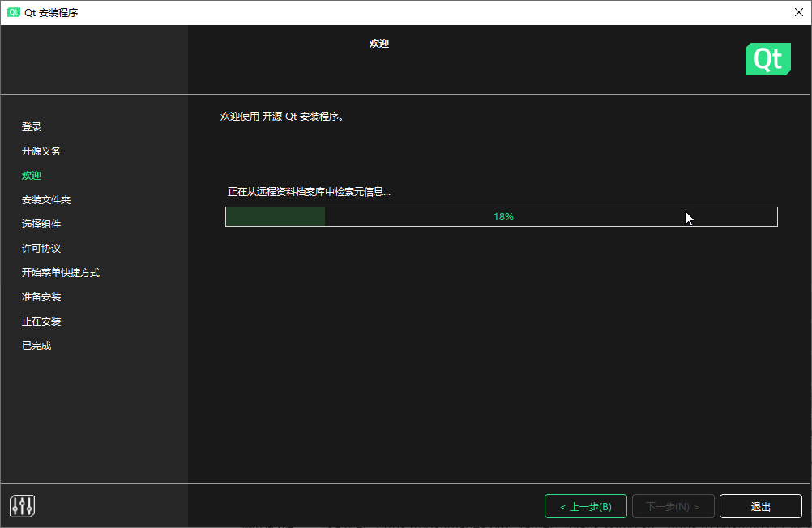Click the 18% metadata progress bar
This screenshot has height=528, width=812.
click(x=502, y=216)
